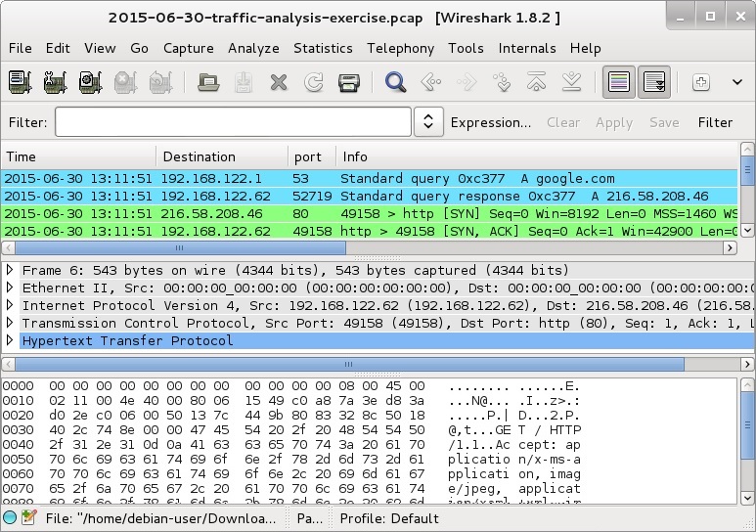The height and width of the screenshot is (532, 756).
Task: Print packets with printer icon
Action: pyautogui.click(x=348, y=81)
